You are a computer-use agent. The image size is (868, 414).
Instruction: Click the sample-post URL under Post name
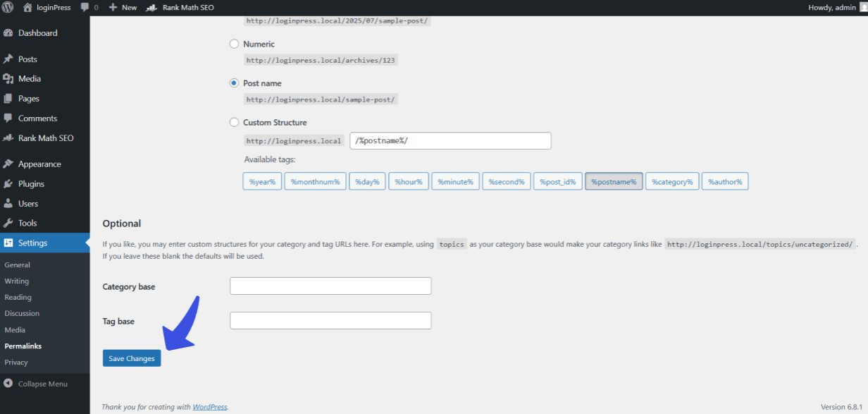(x=321, y=99)
